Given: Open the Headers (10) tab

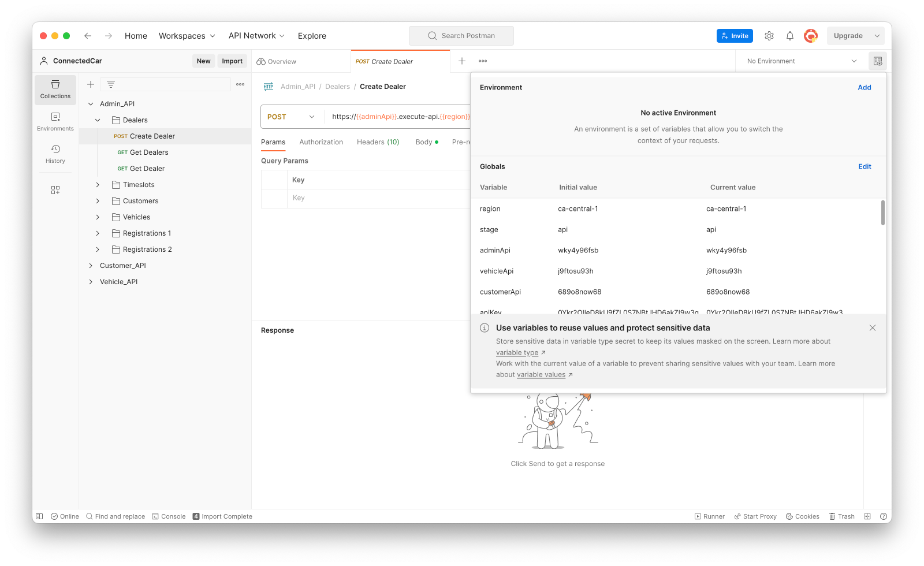Looking at the screenshot, I should click(378, 142).
